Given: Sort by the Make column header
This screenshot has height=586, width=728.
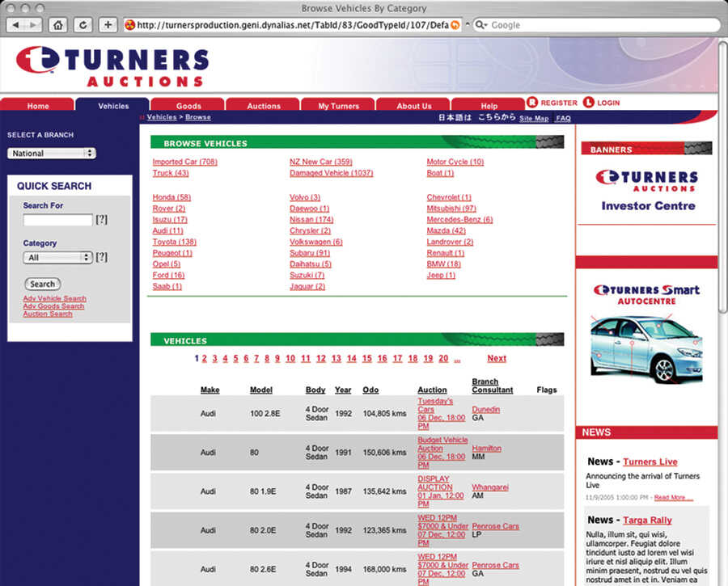Looking at the screenshot, I should tap(210, 390).
